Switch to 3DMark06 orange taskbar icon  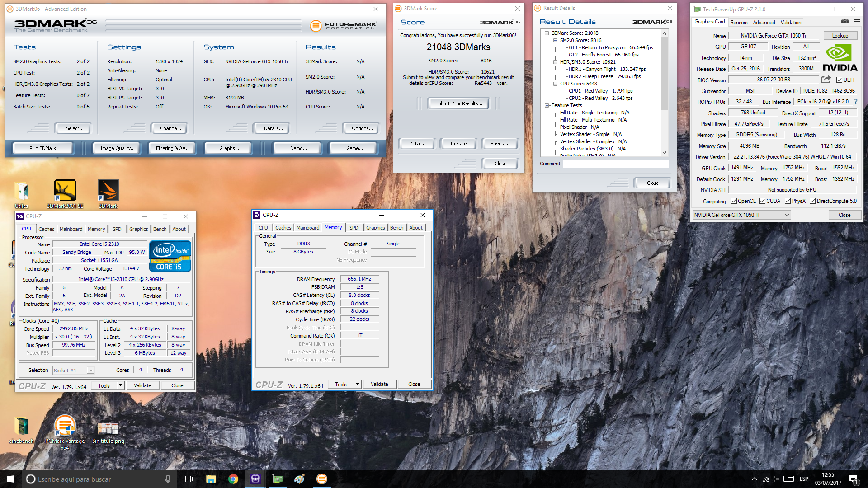(321, 479)
